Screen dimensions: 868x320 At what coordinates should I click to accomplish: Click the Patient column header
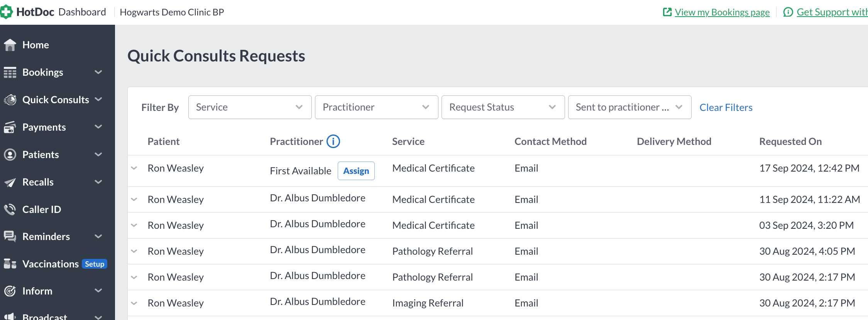point(164,141)
